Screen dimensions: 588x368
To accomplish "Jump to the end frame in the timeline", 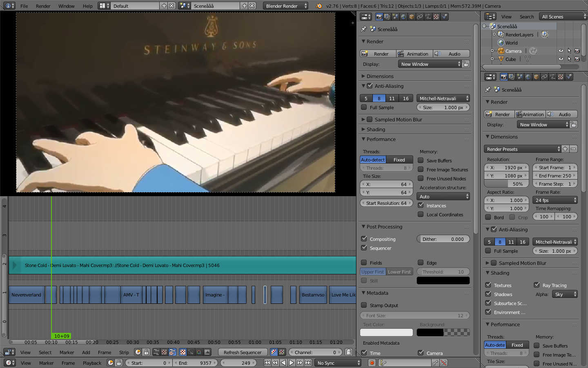I will (x=308, y=363).
